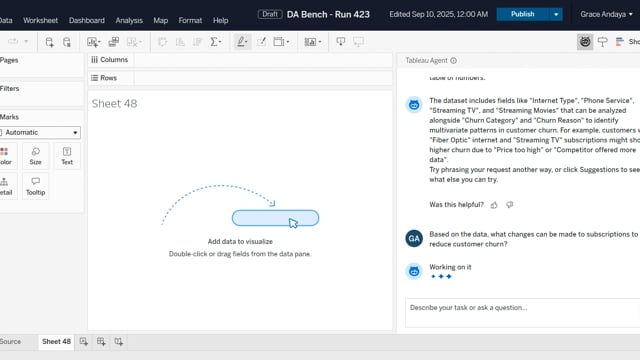Open the Format menu
Viewport: 640px width, 360px height.
pos(190,20)
